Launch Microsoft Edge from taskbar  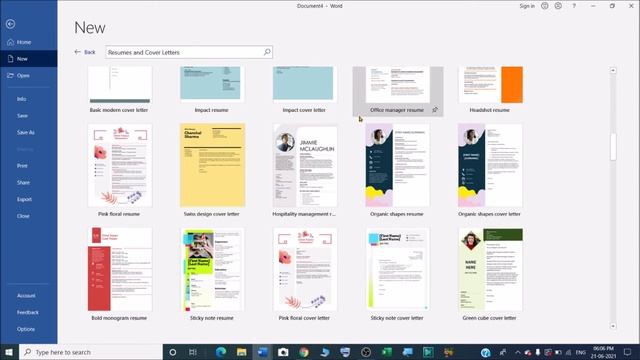221,352
